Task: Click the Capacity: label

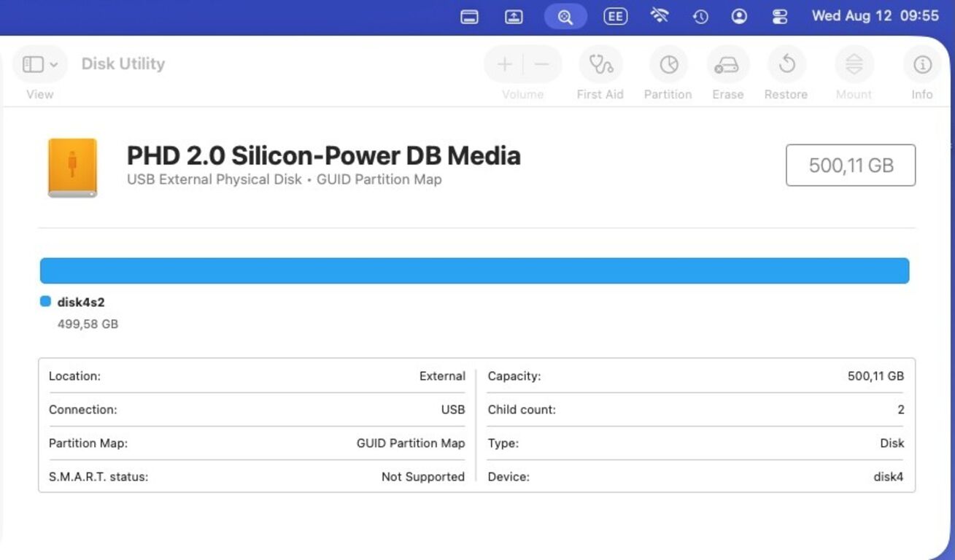Action: [x=514, y=376]
